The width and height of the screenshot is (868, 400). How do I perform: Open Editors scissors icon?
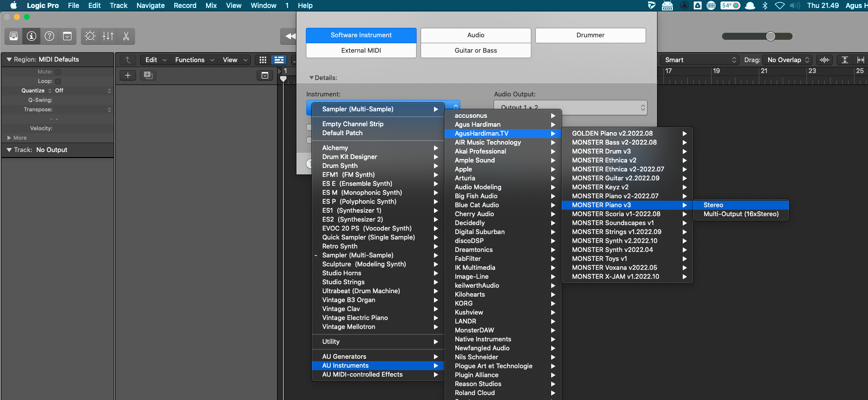point(126,36)
